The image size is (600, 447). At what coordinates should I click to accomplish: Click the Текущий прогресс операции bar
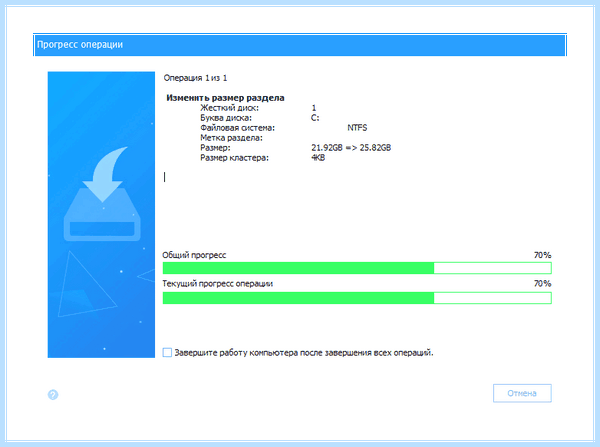[x=357, y=298]
